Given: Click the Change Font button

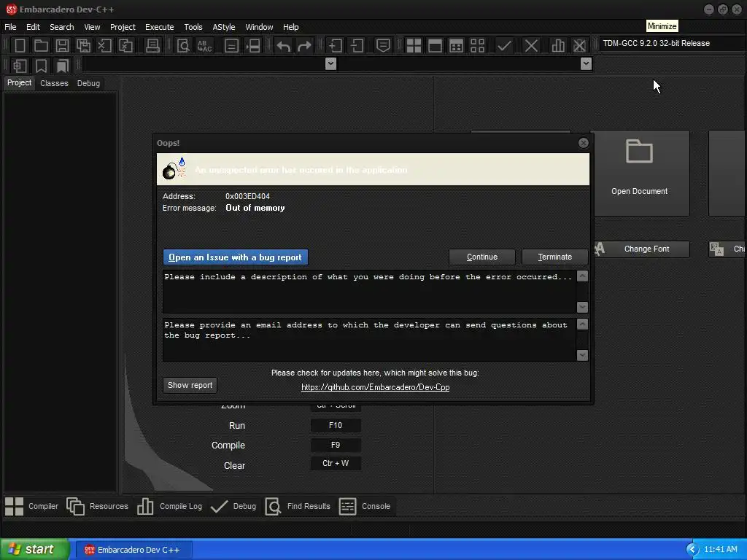Looking at the screenshot, I should (x=641, y=249).
